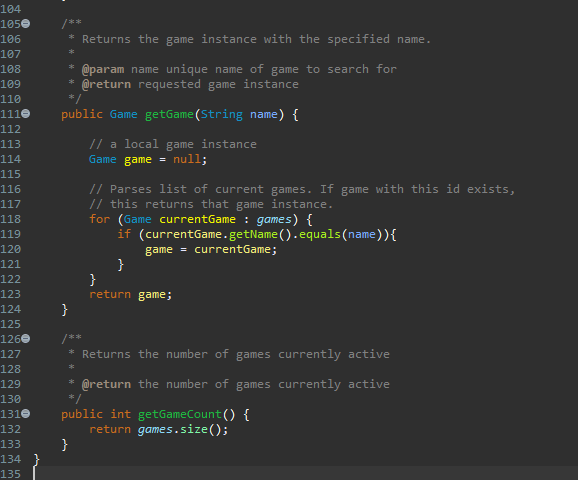Click the @return tag on line 109
Image resolution: width=578 pixels, height=480 pixels.
click(x=106, y=84)
